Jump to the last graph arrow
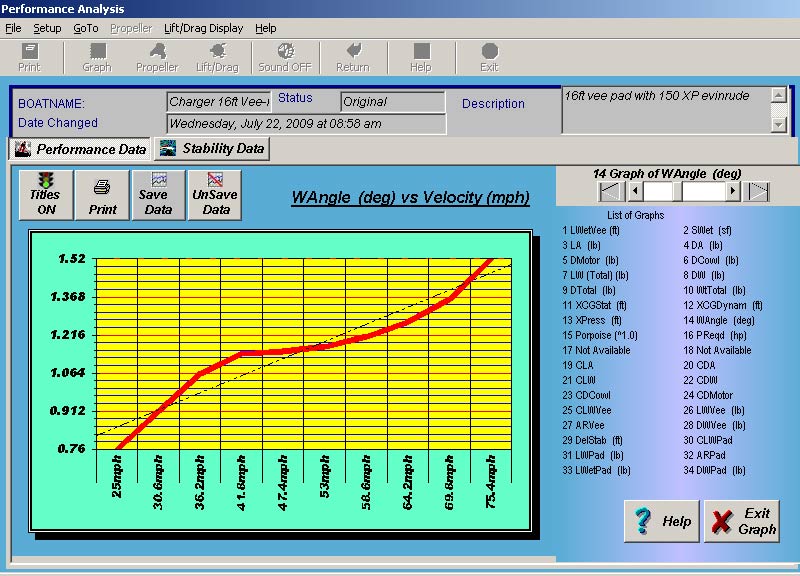 click(757, 192)
